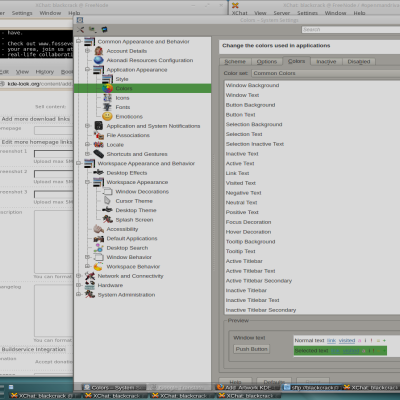Open Server menu in right XChat window

click(282, 13)
